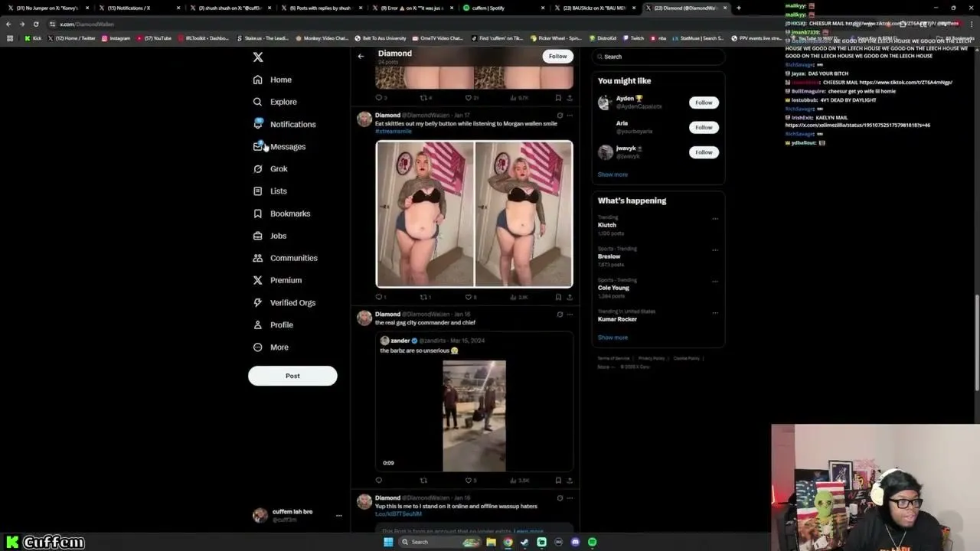Switch to the No Jumper on X tab
This screenshot has height=551, width=980.
[x=48, y=8]
